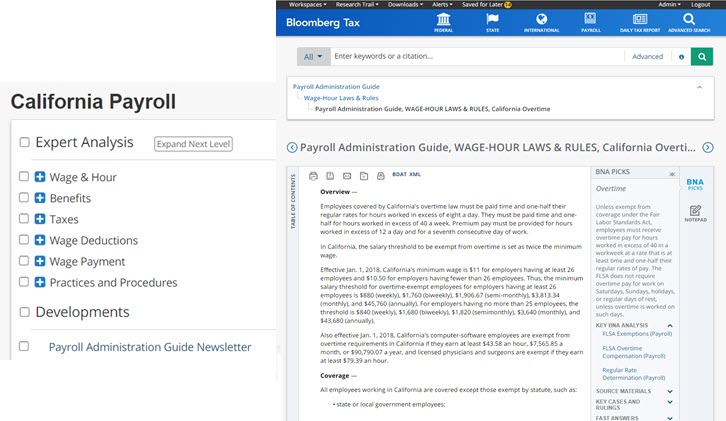Open the State flag icon
The image size is (726, 421).
pyautogui.click(x=492, y=22)
